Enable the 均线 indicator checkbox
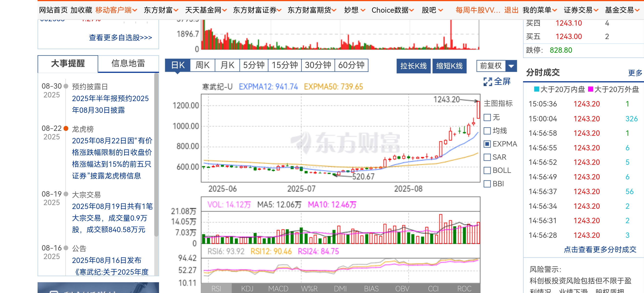 click(x=487, y=131)
